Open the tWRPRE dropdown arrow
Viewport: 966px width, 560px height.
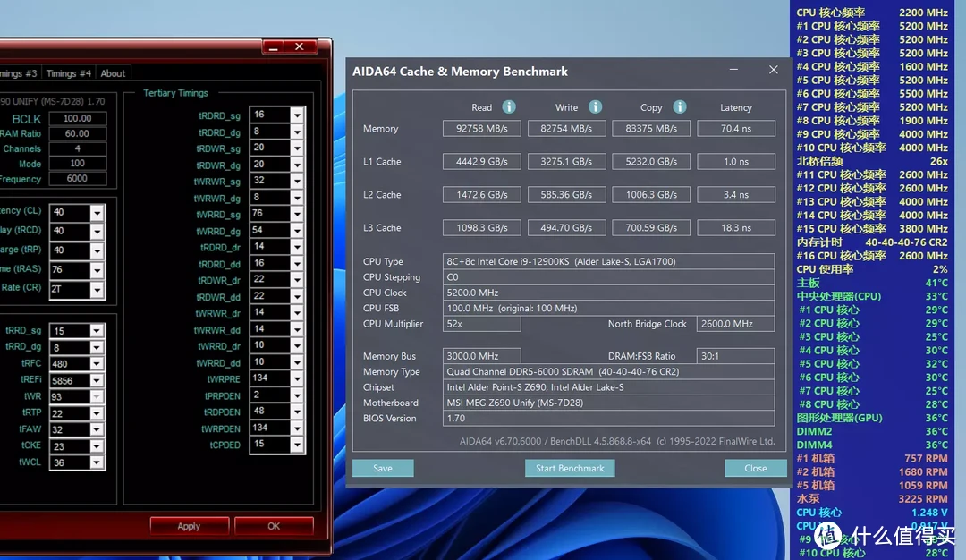[x=297, y=379]
